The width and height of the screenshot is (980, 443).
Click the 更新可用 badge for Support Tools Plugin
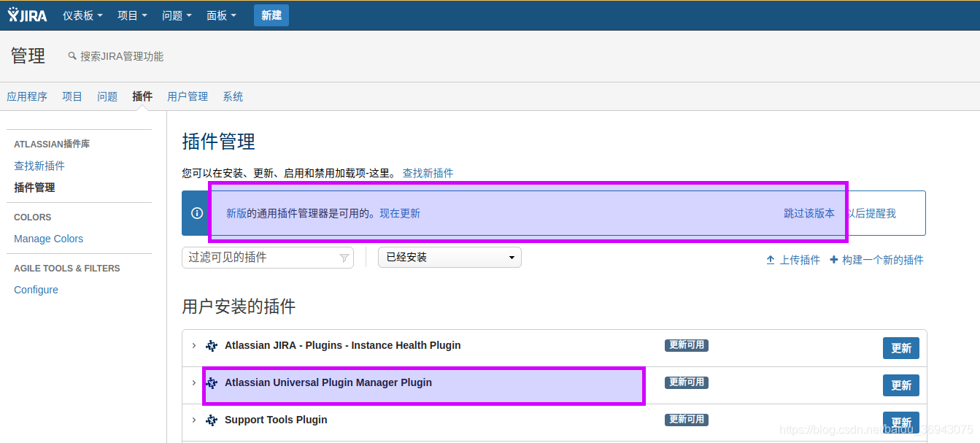click(687, 420)
